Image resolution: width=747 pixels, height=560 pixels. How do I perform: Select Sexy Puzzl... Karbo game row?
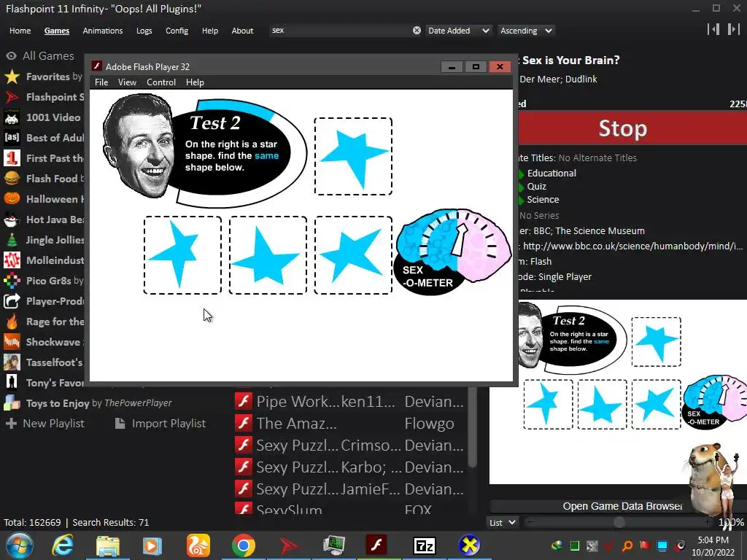(x=350, y=467)
